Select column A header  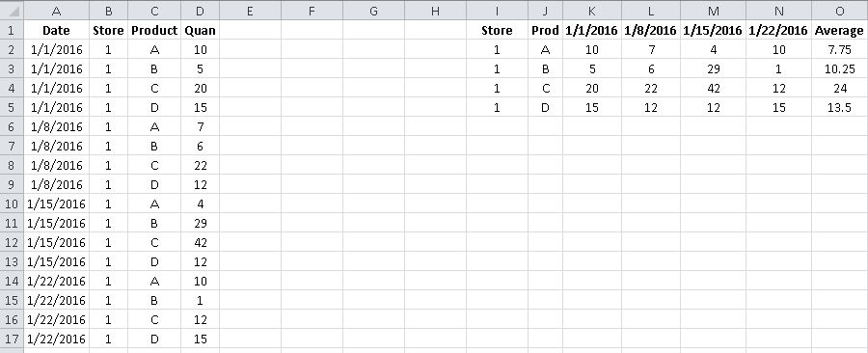click(56, 10)
